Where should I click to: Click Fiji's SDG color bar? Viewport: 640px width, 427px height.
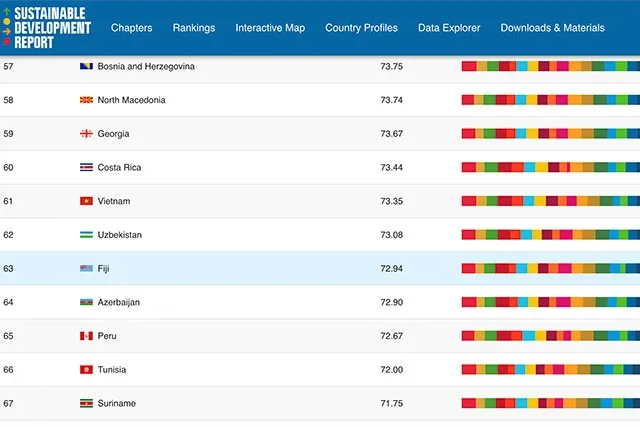click(x=551, y=268)
